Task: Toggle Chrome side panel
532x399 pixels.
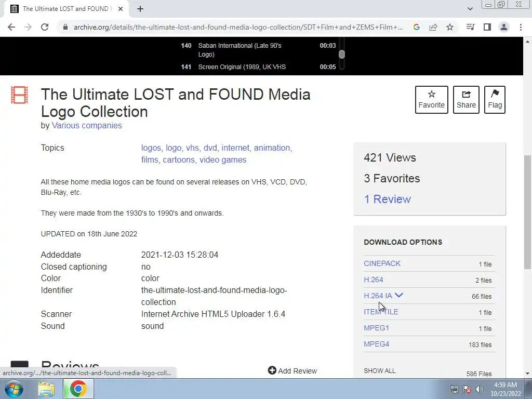Action: click(487, 27)
